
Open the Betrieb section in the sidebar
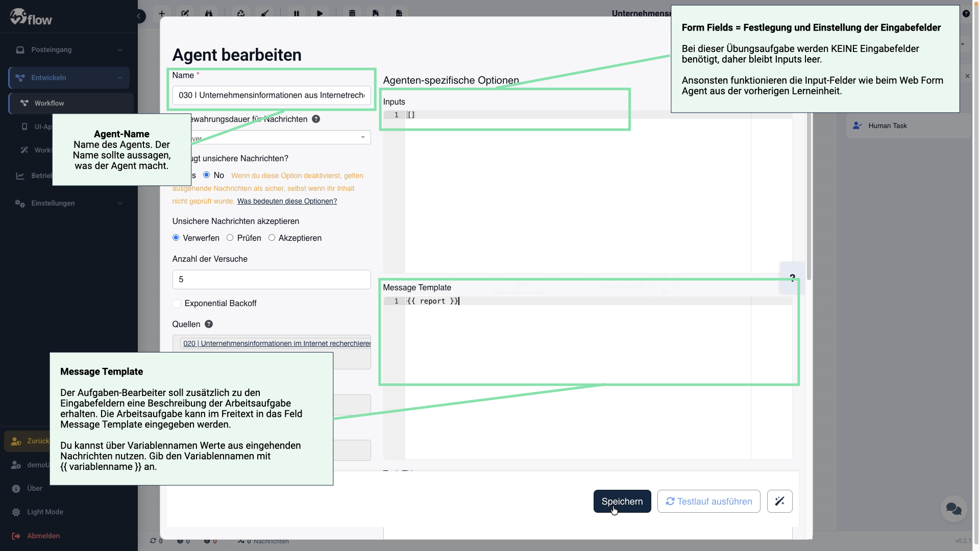(x=41, y=176)
